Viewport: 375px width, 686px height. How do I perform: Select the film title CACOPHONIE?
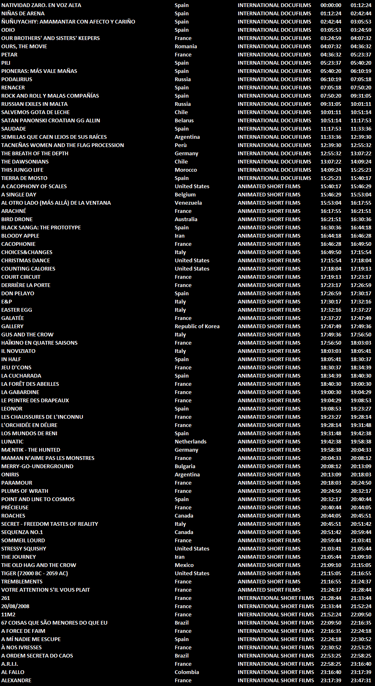click(18, 244)
